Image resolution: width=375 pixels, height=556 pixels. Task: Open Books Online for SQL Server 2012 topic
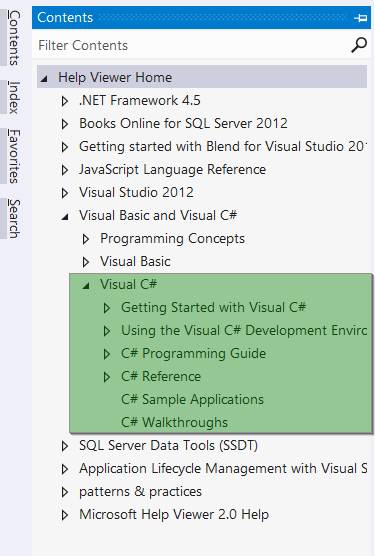(183, 123)
